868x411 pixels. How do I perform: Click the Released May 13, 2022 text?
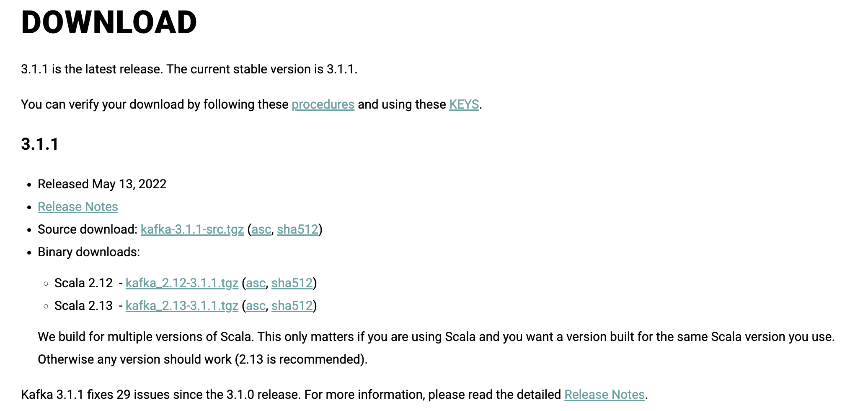pyautogui.click(x=102, y=184)
